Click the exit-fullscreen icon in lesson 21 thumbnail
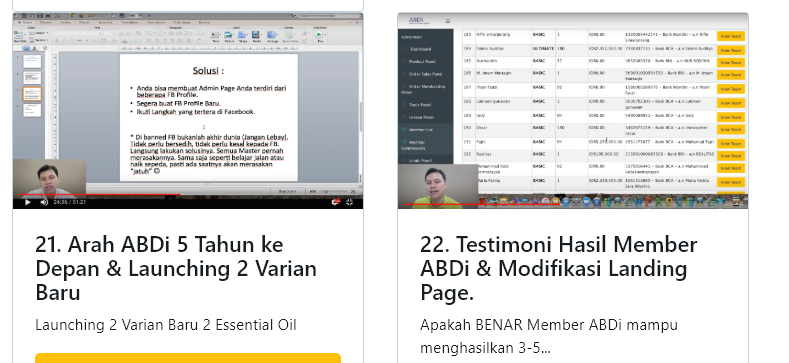 [x=350, y=202]
